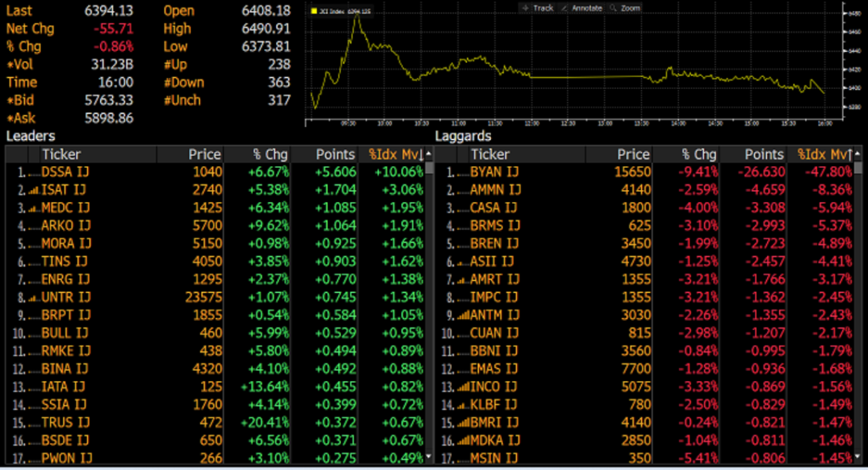The height and width of the screenshot is (470, 868).
Task: Select MSIN IJ laggard ticker
Action: 494,458
